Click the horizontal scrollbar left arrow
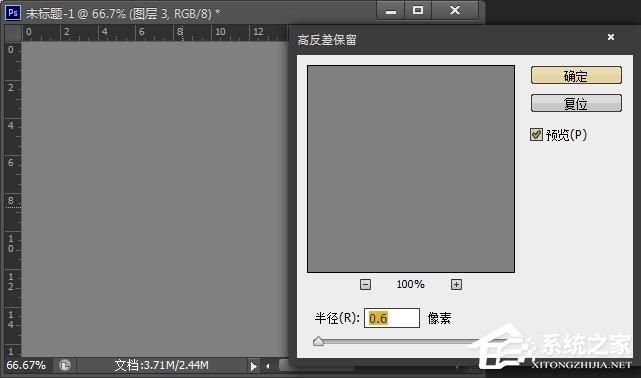 [x=268, y=366]
